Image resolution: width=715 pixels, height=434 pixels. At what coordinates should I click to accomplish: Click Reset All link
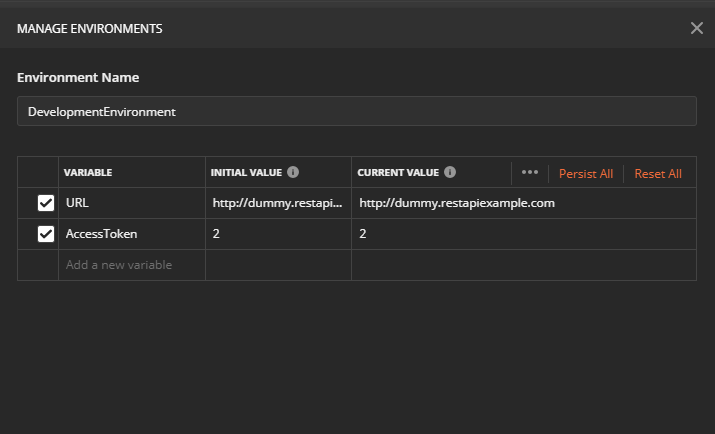pyautogui.click(x=658, y=173)
